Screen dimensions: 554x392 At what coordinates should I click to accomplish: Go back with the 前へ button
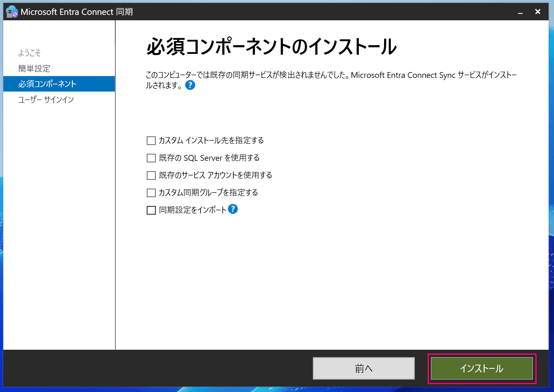coord(364,368)
